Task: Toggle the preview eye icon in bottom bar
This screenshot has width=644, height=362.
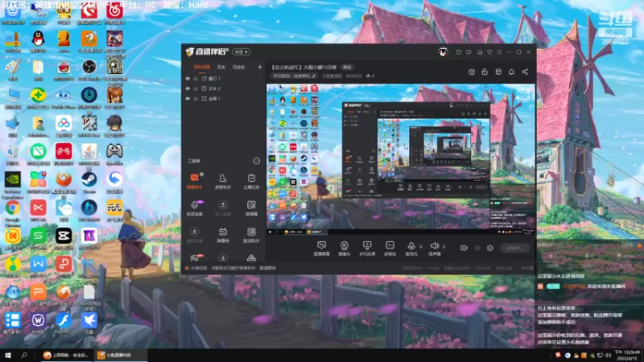Action: (477, 248)
